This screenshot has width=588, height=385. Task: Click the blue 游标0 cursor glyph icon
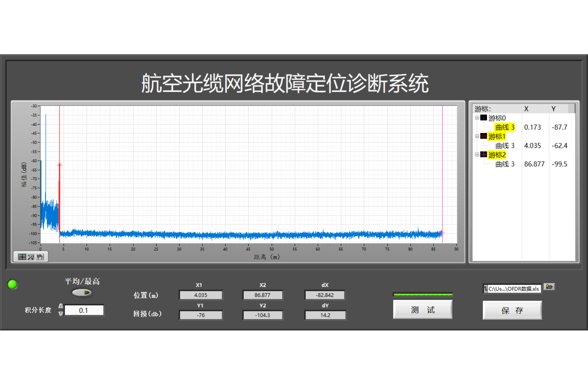coord(483,118)
